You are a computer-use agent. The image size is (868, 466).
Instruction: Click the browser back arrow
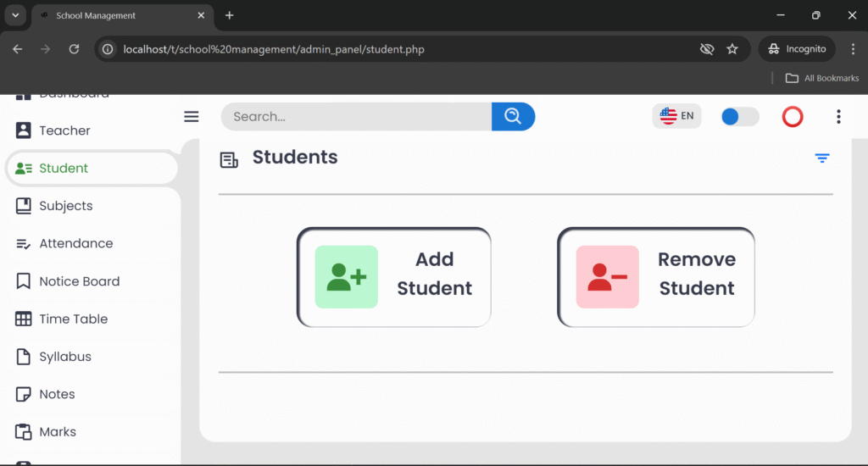[x=18, y=49]
